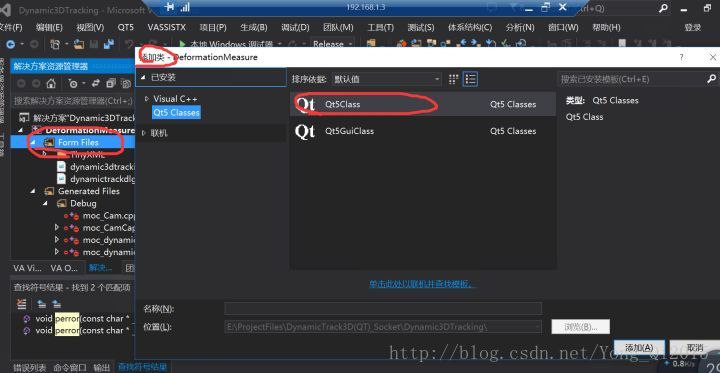Collapse the Debug folder
This screenshot has height=373, width=720.
pos(45,203)
